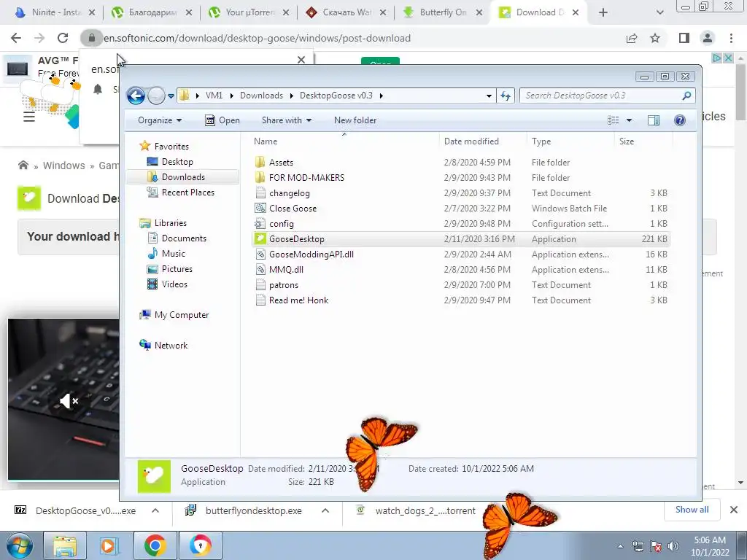The height and width of the screenshot is (560, 747).
Task: Change your view icon in Explorer
Action: tap(613, 120)
